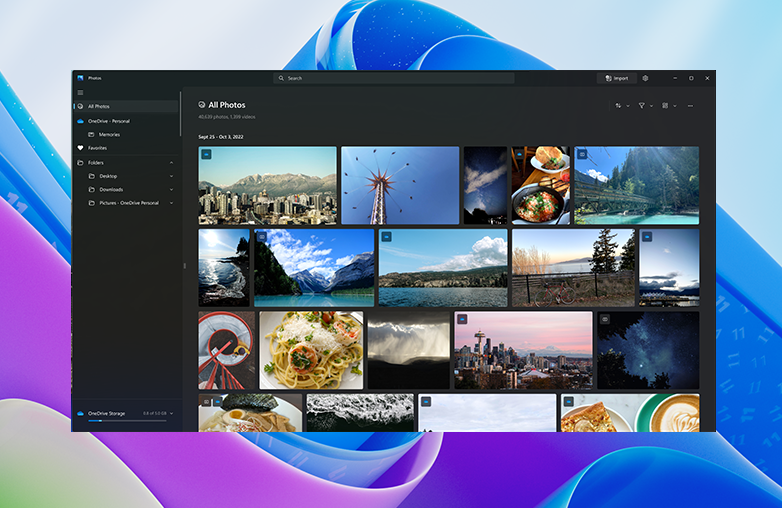Open the shrimp pasta photo
Image resolution: width=782 pixels, height=508 pixels.
(x=311, y=350)
